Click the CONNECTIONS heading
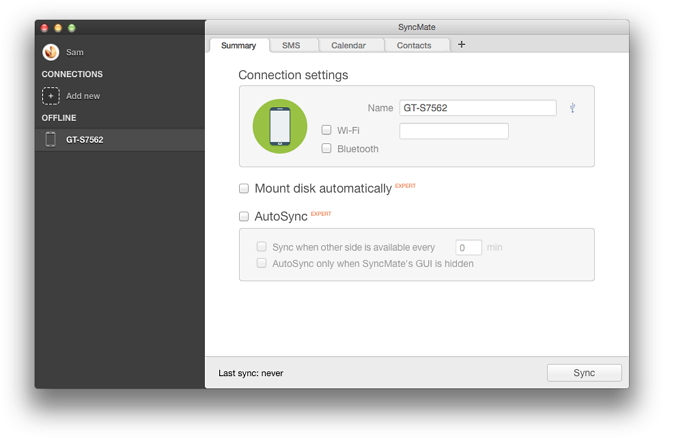The width and height of the screenshot is (700, 441). [72, 74]
